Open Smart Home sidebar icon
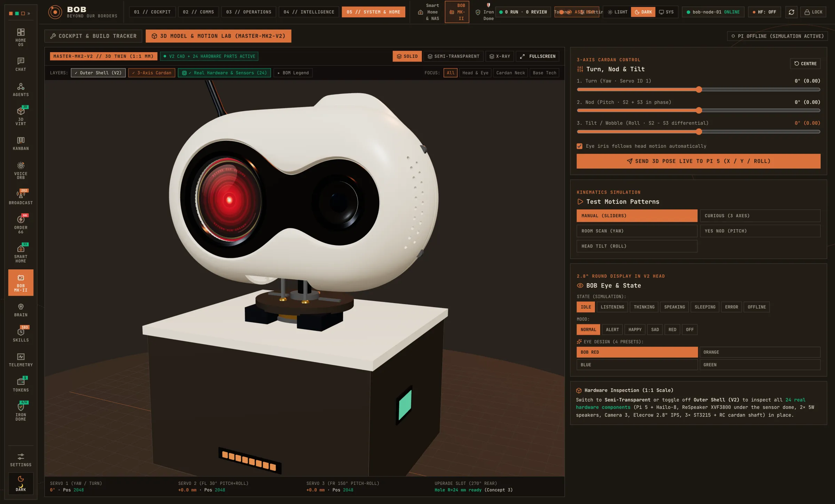835x504 pixels. 21,253
